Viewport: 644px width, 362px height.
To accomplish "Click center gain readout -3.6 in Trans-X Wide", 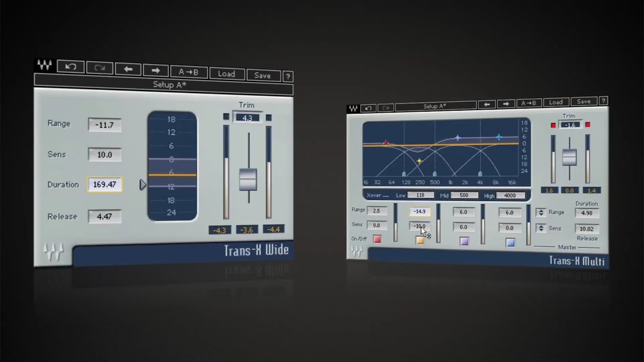I will click(x=247, y=230).
